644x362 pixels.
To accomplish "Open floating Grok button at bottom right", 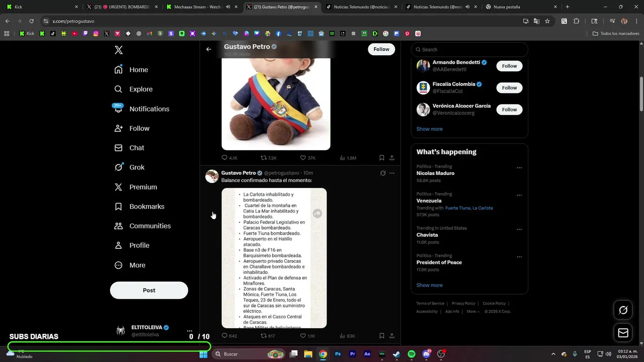I will (623, 310).
